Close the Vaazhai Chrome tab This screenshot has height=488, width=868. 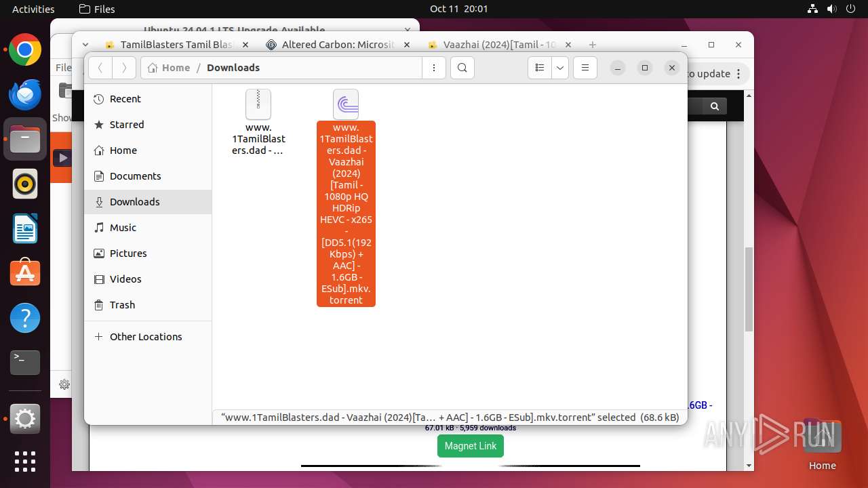click(x=568, y=45)
